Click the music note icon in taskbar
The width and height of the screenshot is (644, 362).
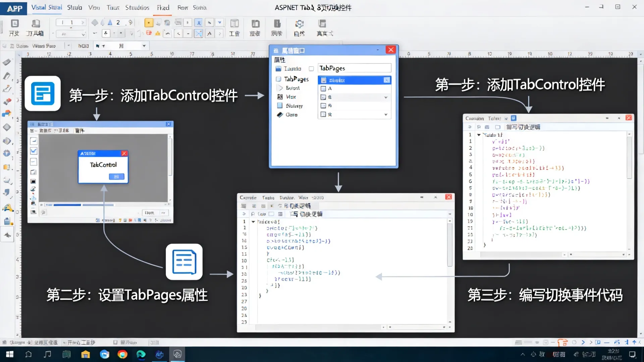(x=48, y=354)
